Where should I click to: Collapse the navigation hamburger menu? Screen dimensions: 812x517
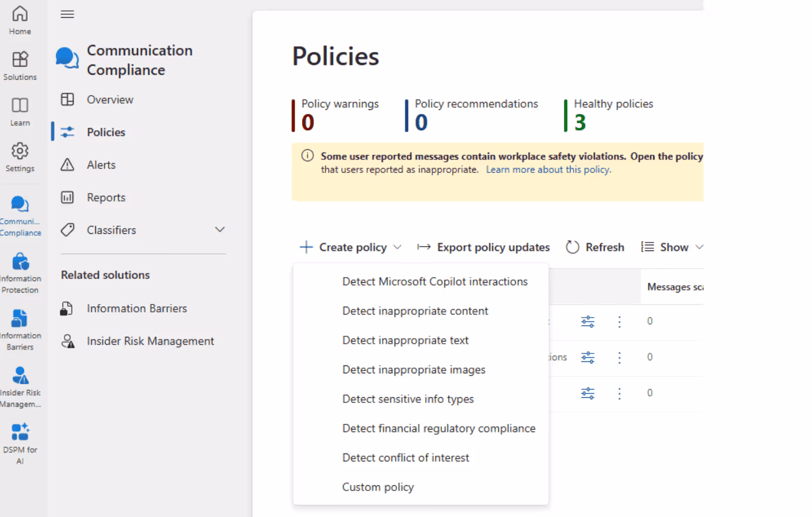(x=67, y=15)
